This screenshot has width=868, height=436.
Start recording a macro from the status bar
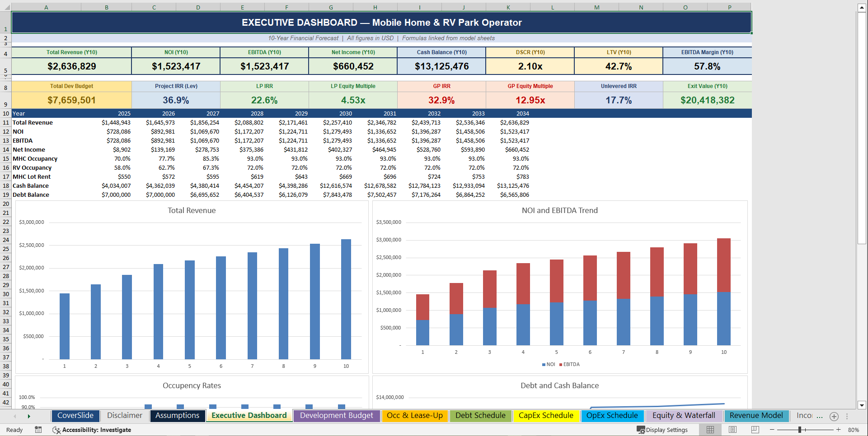38,430
